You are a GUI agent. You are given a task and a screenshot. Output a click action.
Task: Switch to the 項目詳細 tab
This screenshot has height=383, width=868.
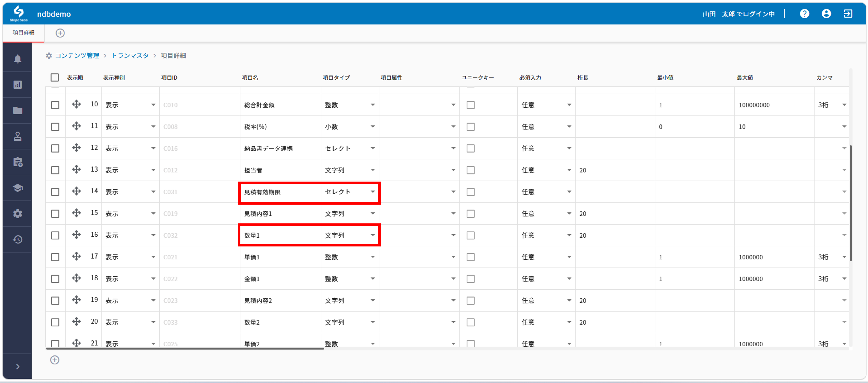(x=24, y=32)
